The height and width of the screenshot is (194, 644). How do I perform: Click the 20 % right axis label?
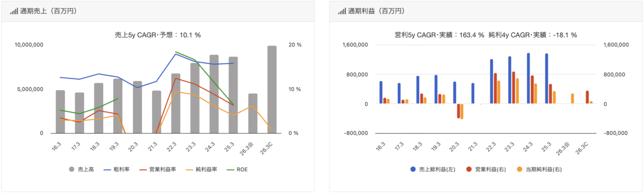pyautogui.click(x=295, y=45)
